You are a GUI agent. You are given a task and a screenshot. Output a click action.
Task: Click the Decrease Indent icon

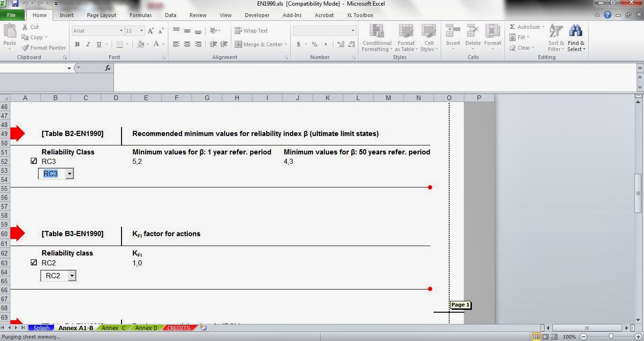tap(213, 44)
